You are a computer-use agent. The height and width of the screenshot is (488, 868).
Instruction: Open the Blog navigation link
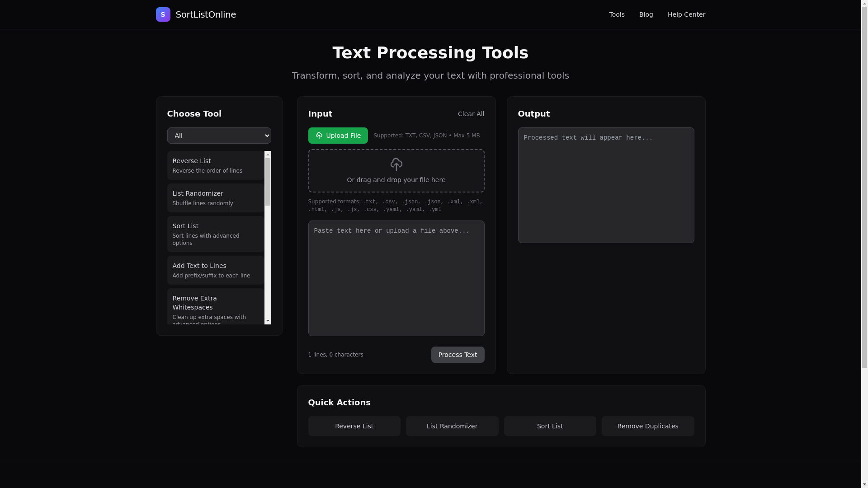coord(646,14)
